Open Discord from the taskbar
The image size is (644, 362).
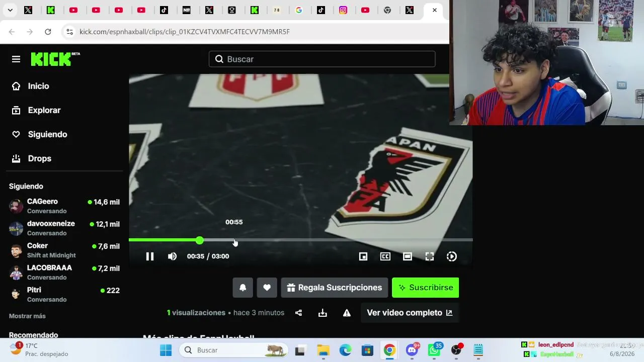[x=412, y=350]
